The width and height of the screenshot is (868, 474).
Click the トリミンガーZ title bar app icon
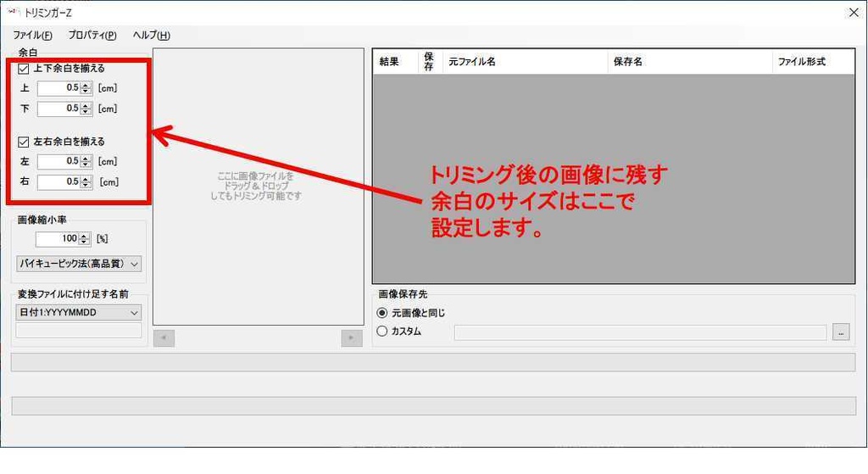click(x=14, y=12)
